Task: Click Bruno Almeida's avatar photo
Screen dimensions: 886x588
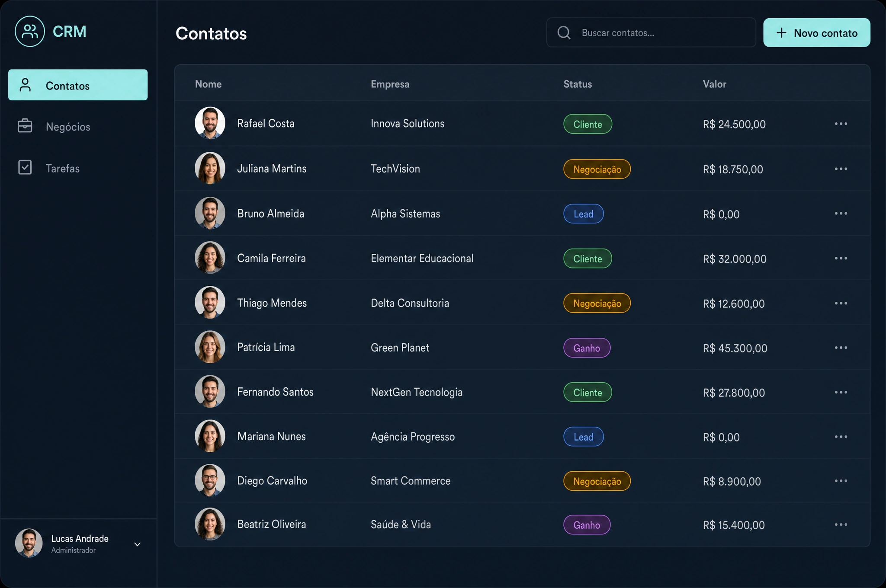Action: [x=210, y=213]
